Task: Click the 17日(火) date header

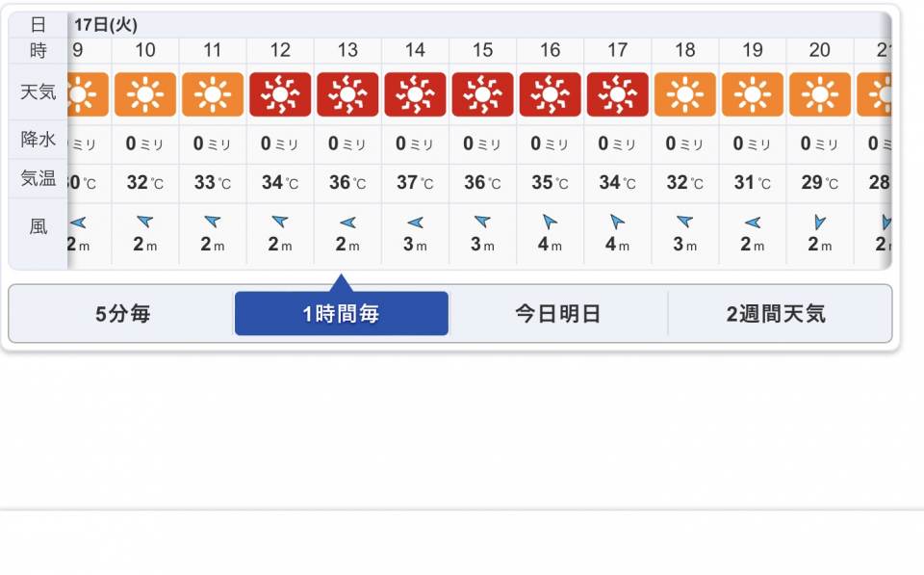Action: pos(106,25)
